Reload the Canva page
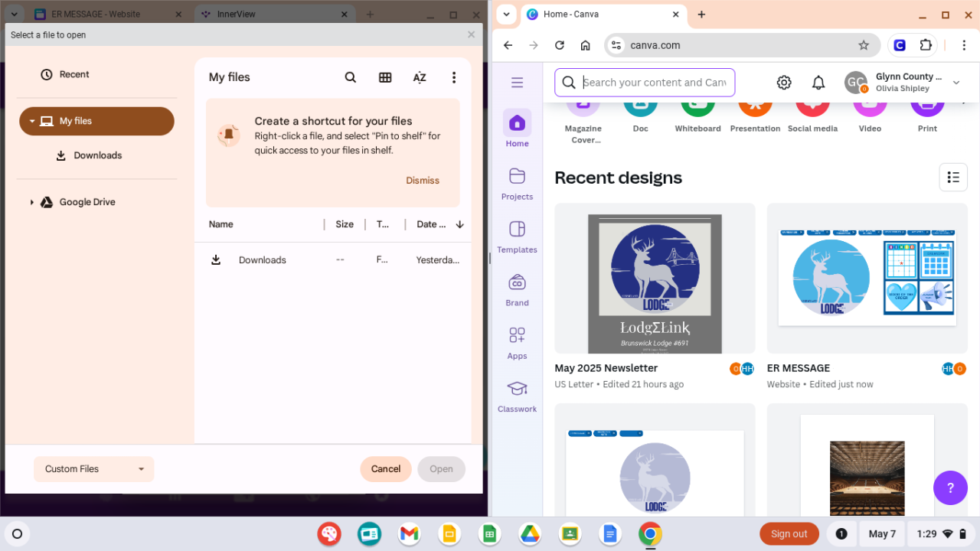Screen dimensions: 980x551 pyautogui.click(x=560, y=45)
